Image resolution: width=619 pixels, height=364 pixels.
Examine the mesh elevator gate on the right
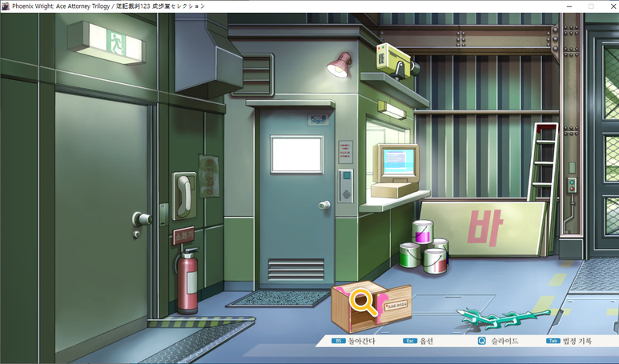(602, 138)
